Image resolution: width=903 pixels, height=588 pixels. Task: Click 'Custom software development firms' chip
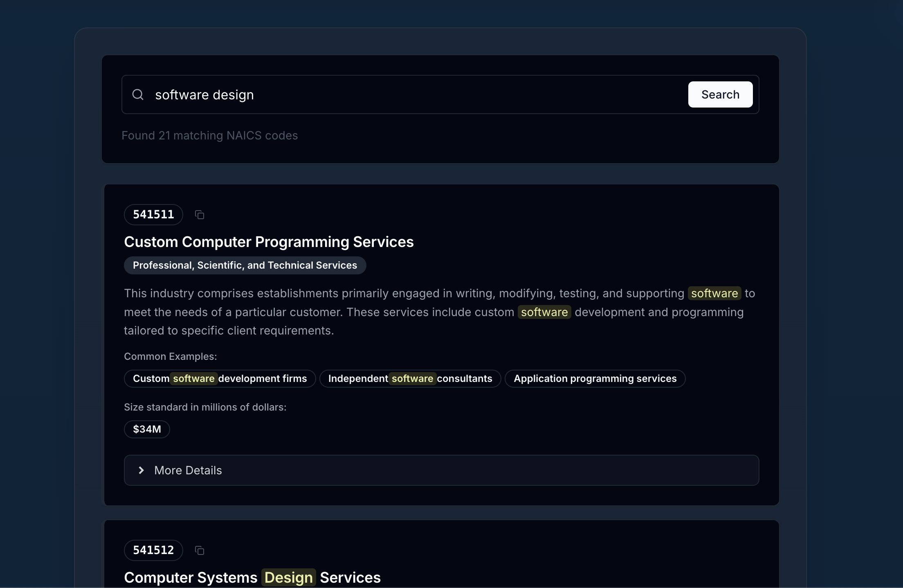[220, 379]
